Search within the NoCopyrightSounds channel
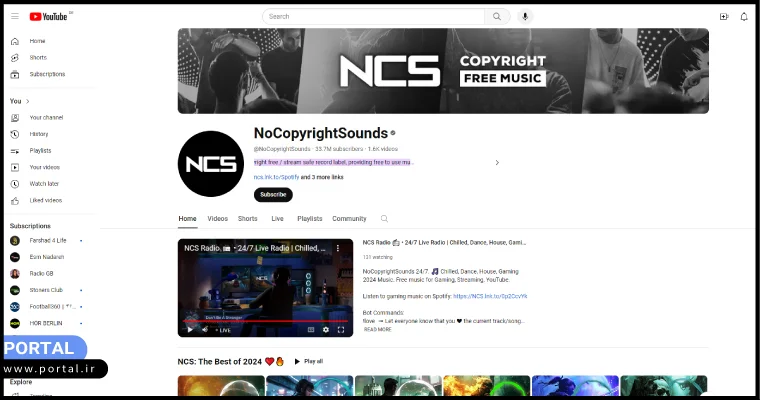Image resolution: width=760 pixels, height=400 pixels. [384, 219]
